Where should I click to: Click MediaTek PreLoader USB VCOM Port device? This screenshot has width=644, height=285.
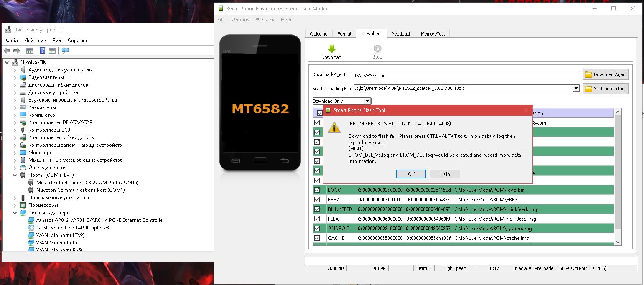87,183
